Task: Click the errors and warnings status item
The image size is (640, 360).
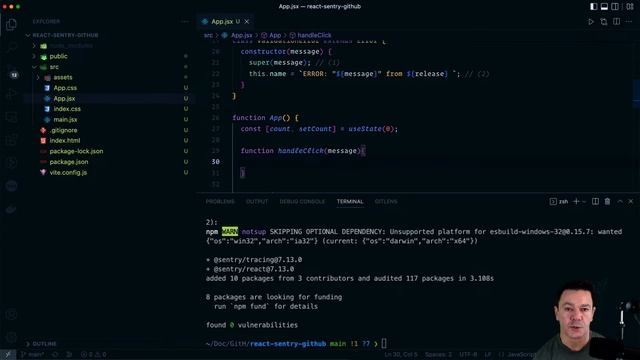Action: pyautogui.click(x=93, y=355)
